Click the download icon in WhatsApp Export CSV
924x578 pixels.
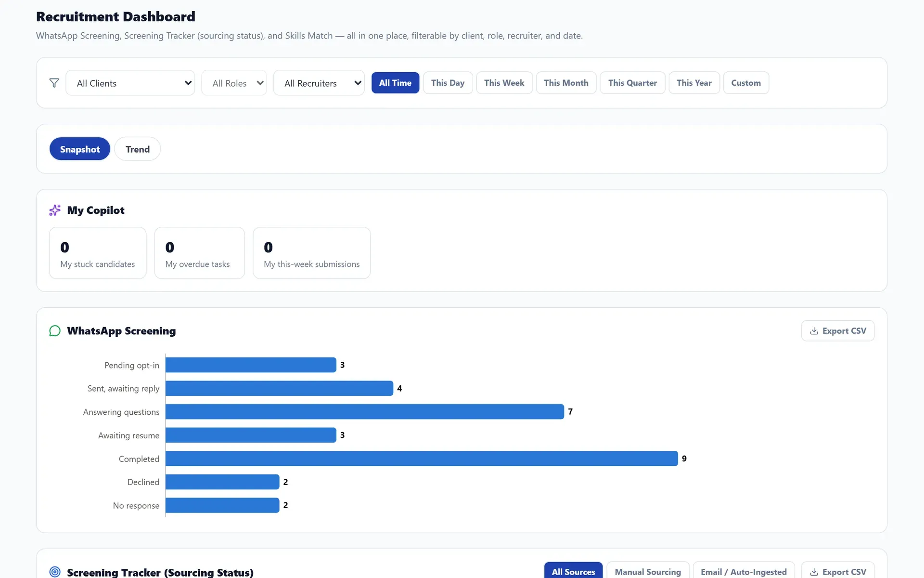[814, 331]
